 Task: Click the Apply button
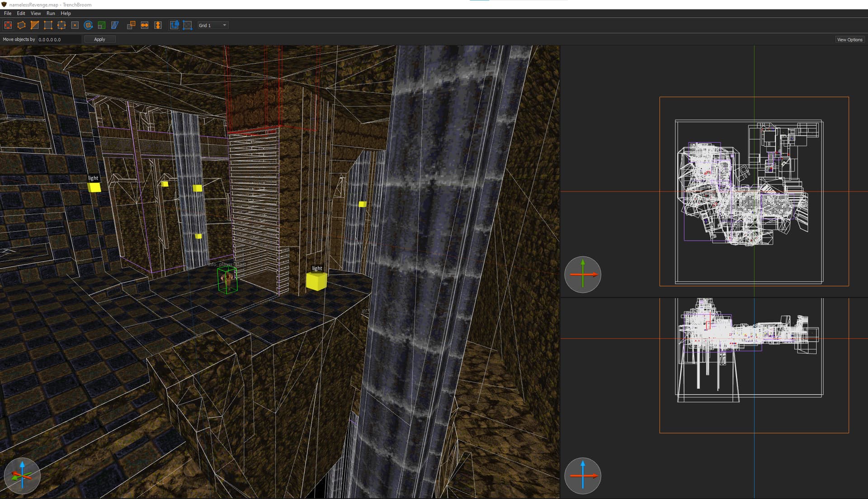pyautogui.click(x=99, y=39)
